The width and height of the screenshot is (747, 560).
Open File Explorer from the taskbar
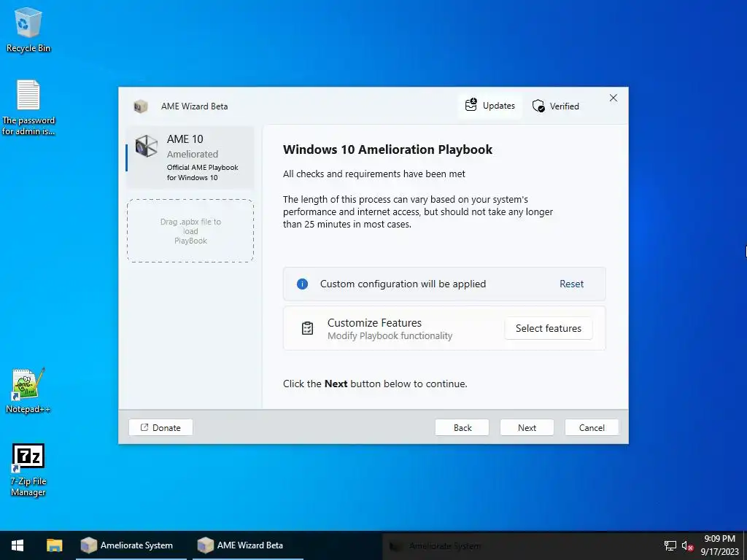click(54, 545)
